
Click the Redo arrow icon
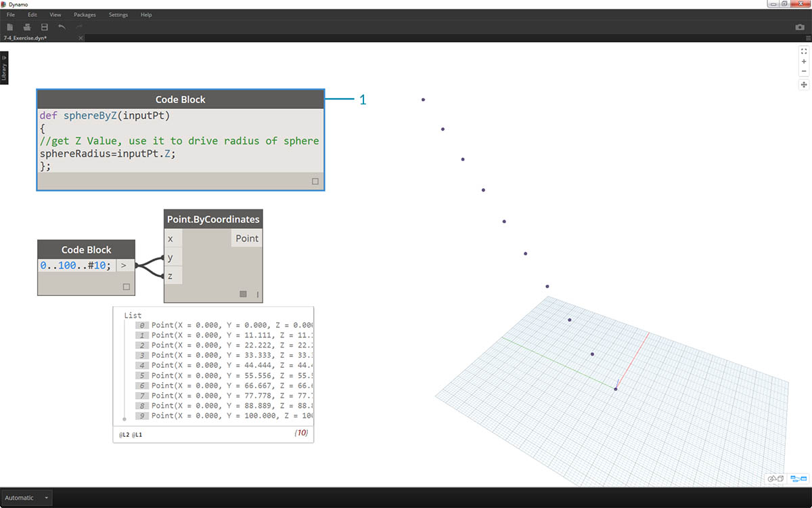[x=80, y=27]
